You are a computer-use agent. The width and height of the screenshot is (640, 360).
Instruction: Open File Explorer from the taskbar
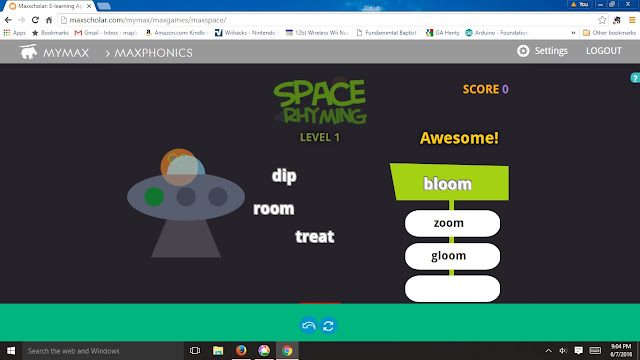click(x=218, y=351)
